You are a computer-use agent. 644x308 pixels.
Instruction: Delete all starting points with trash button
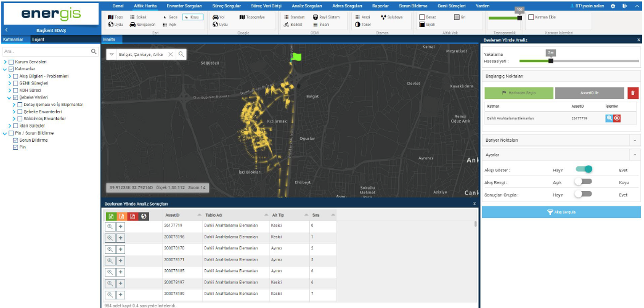pos(633,93)
